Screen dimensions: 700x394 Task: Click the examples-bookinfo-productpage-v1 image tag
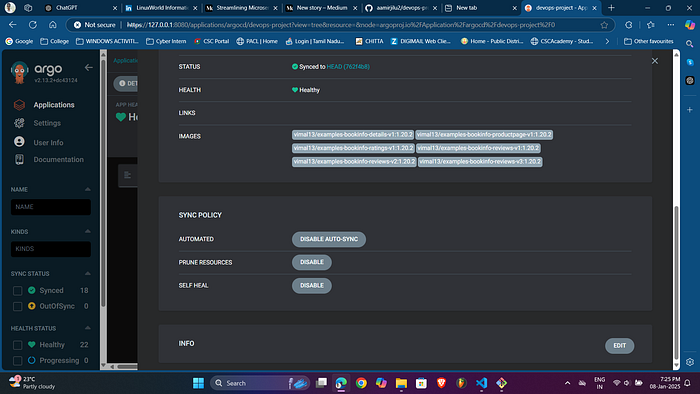pos(484,135)
